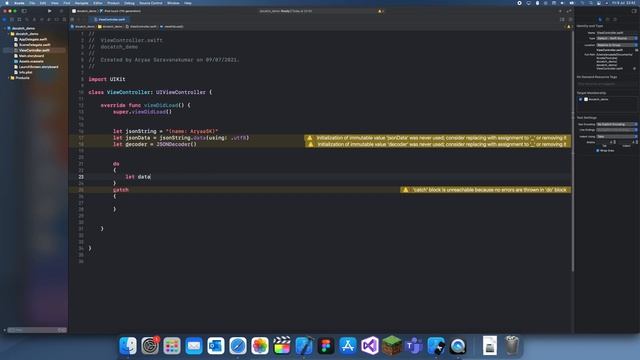Select Info.plist in navigator

(25, 72)
